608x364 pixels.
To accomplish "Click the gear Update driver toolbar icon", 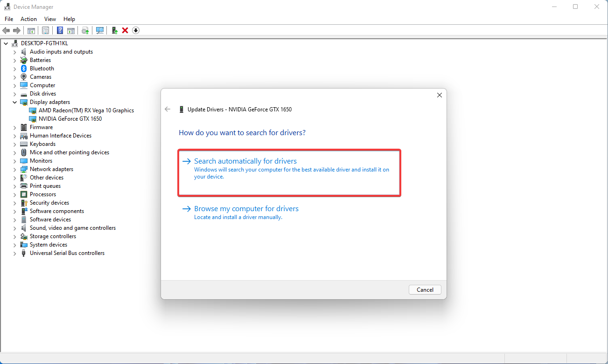I will 85,30.
